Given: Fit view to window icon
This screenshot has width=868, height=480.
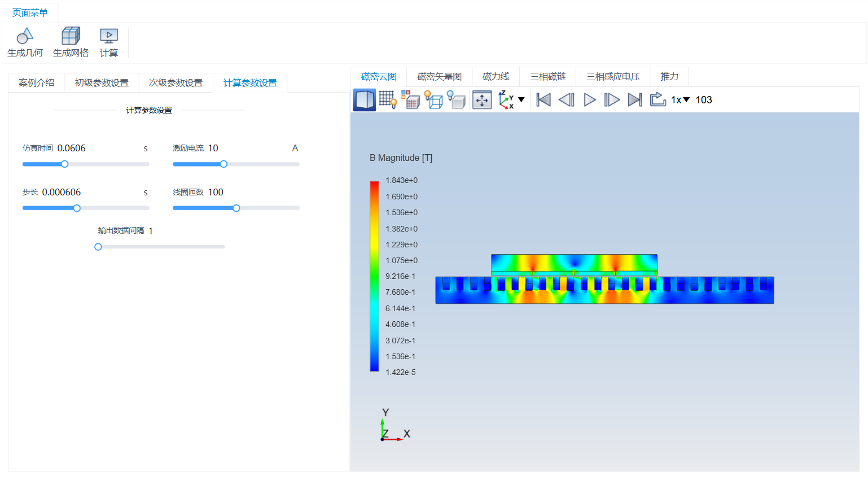Looking at the screenshot, I should click(482, 100).
